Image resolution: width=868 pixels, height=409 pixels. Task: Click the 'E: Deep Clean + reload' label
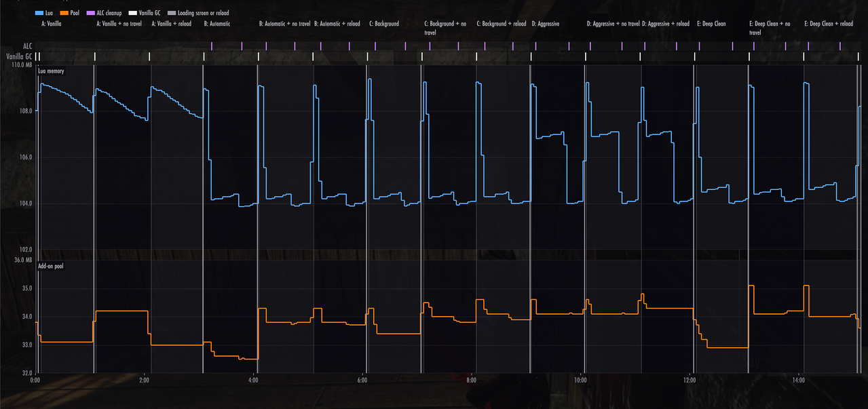click(829, 24)
